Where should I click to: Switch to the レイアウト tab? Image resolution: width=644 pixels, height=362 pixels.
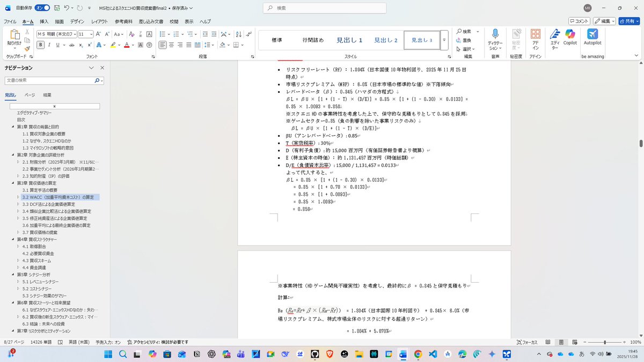pyautogui.click(x=99, y=21)
